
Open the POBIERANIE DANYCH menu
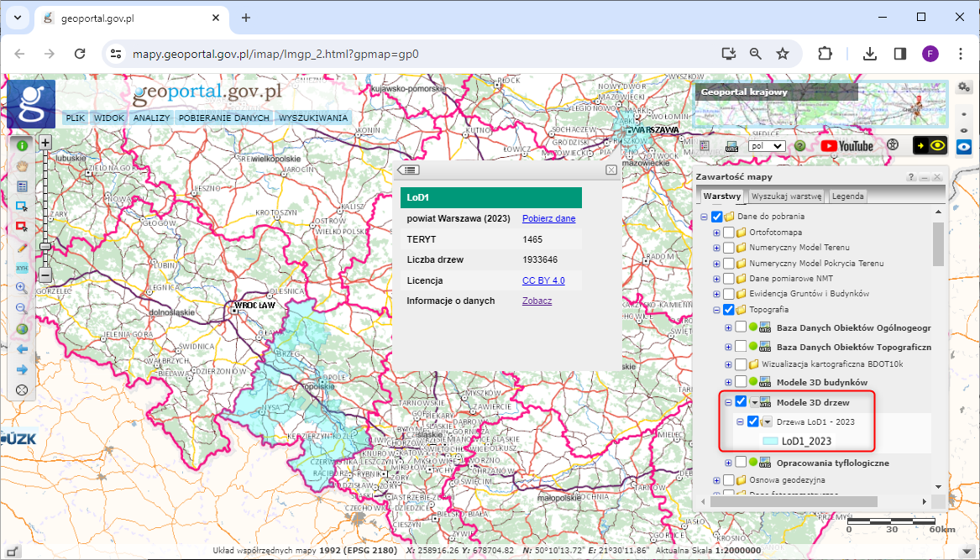tap(223, 118)
